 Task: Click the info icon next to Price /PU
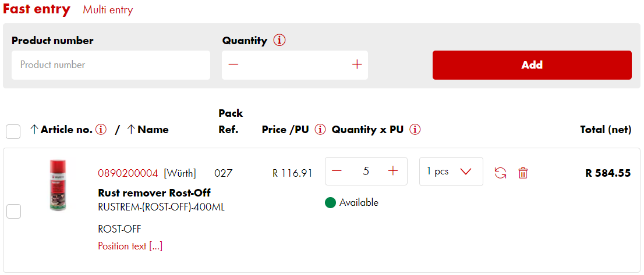click(320, 130)
